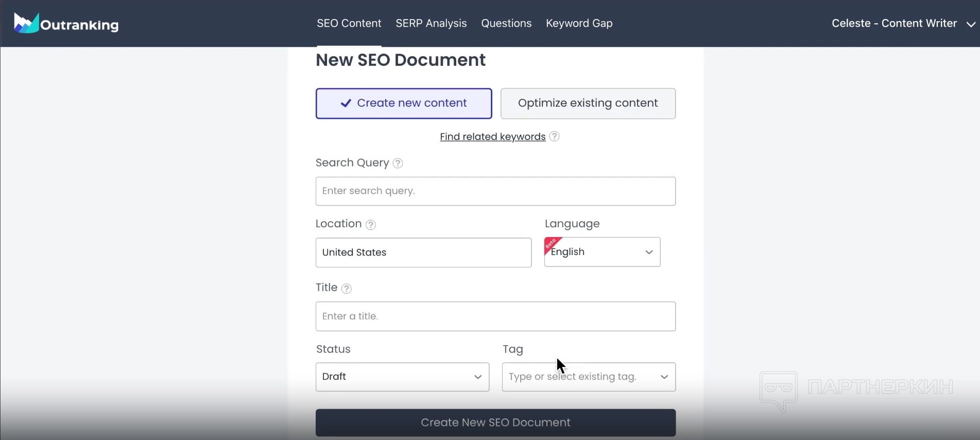980x440 pixels.
Task: Expand the Draft status dropdown
Action: point(402,377)
